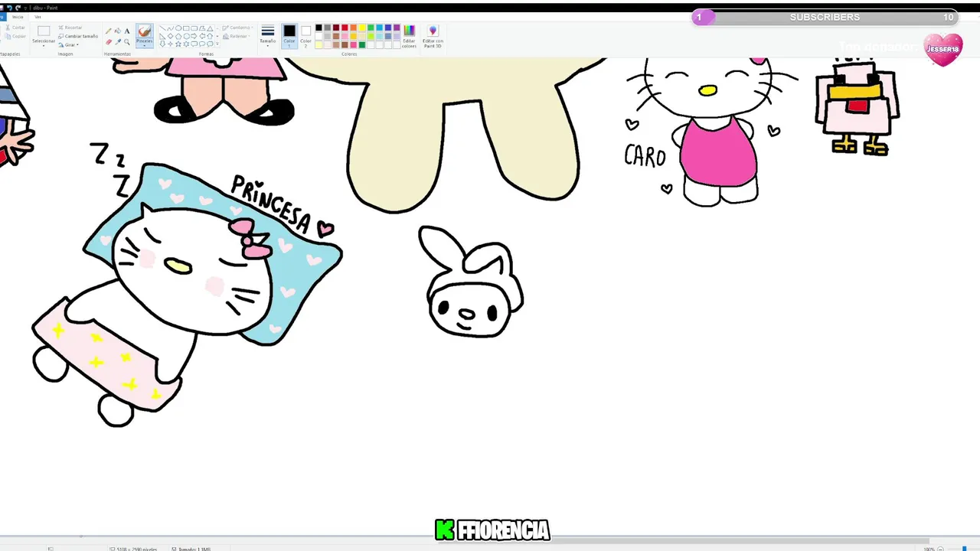Select the Eraser tool

pos(108,41)
